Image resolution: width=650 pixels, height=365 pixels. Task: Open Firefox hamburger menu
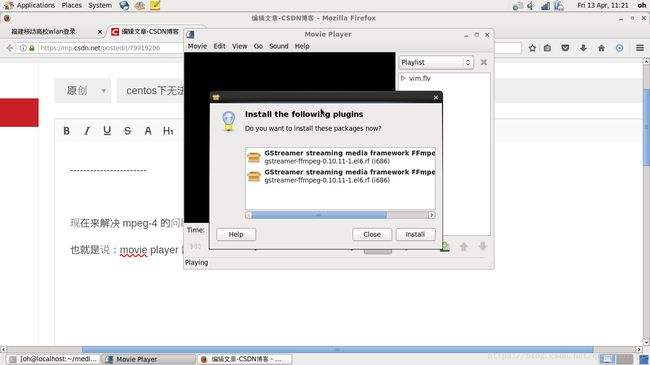click(x=640, y=48)
